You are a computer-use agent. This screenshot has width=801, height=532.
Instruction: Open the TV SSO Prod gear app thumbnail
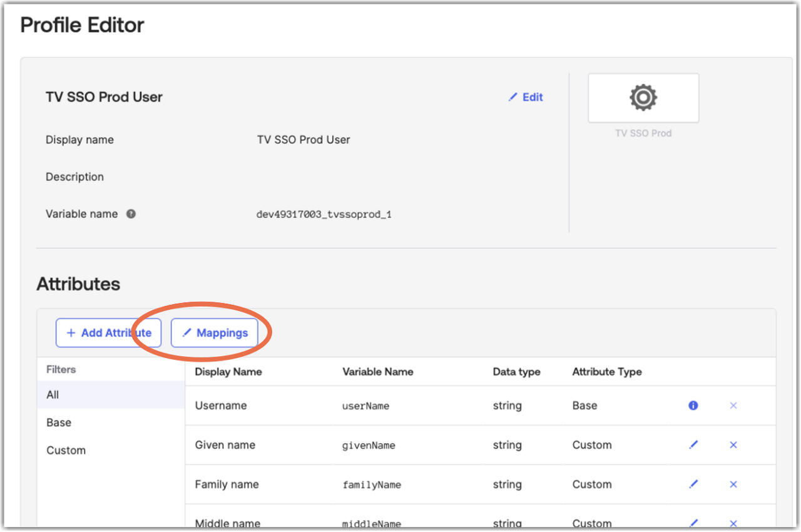[643, 98]
